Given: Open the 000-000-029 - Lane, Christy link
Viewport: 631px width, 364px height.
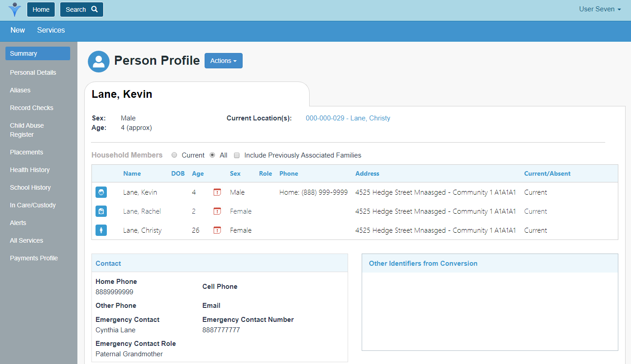Looking at the screenshot, I should [348, 118].
